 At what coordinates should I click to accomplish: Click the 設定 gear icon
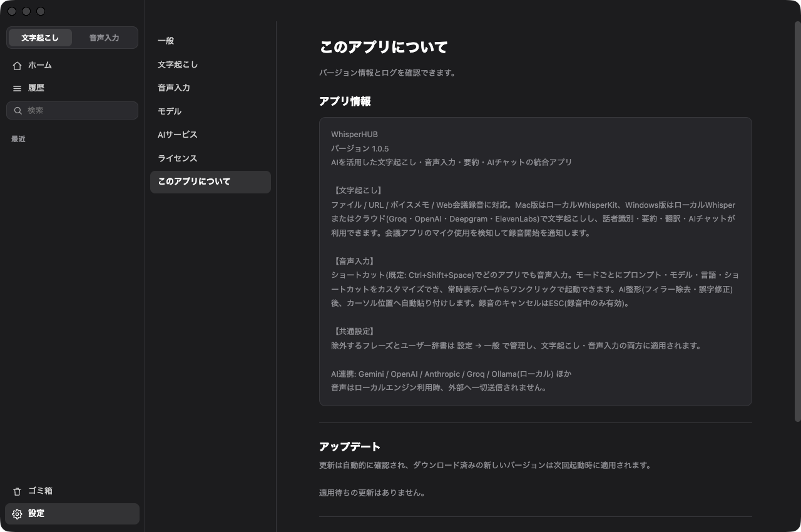pyautogui.click(x=17, y=514)
